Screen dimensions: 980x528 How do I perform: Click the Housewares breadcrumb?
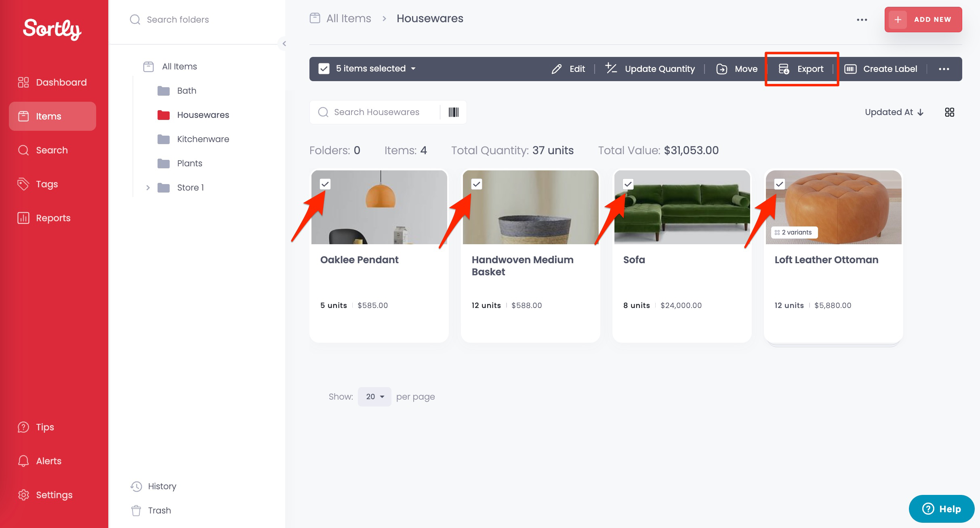pos(430,19)
